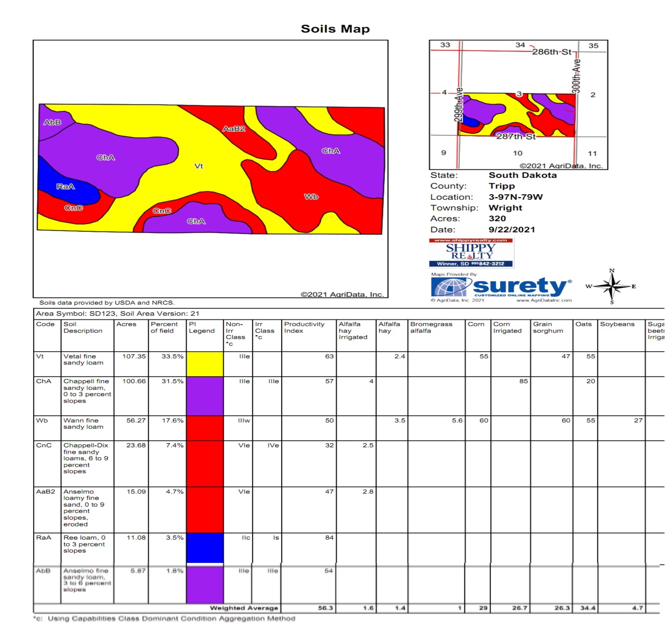Viewport: 672px width, 626px height.
Task: Click the www.shippyrealty.com banner link
Action: click(471, 241)
